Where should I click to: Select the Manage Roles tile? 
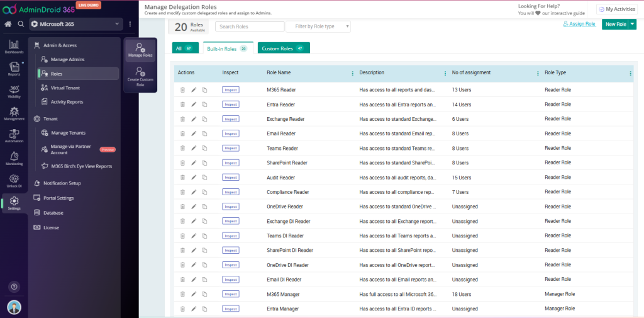pyautogui.click(x=140, y=50)
